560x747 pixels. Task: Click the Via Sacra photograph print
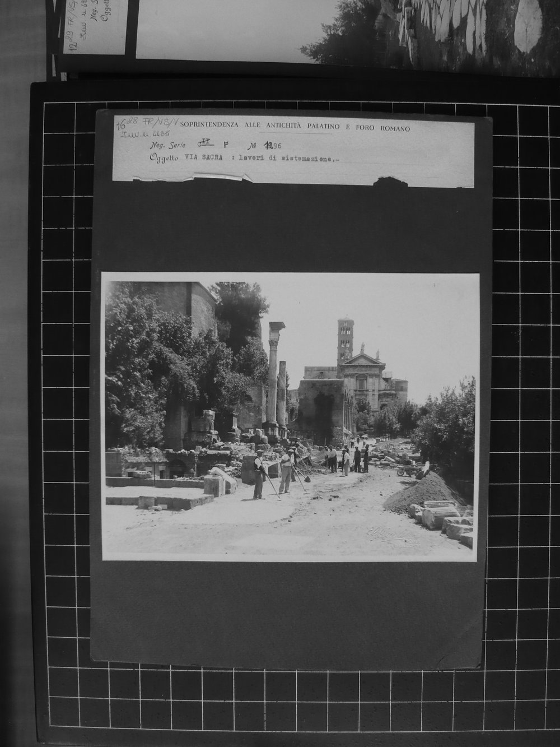pyautogui.click(x=290, y=417)
